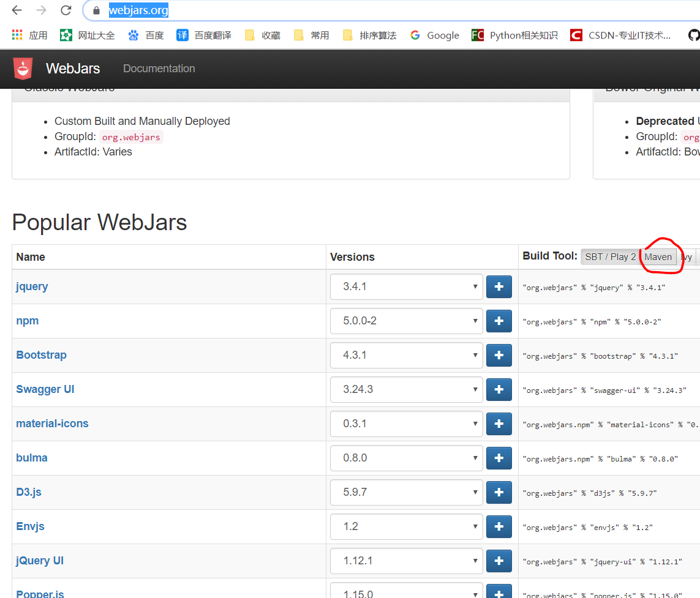Open the Envjs WebJar link
The width and height of the screenshot is (700, 598).
point(31,526)
